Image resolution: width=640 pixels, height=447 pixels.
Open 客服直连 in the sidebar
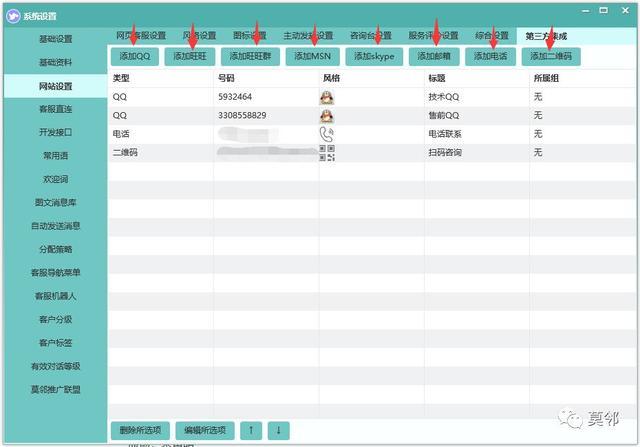click(56, 109)
